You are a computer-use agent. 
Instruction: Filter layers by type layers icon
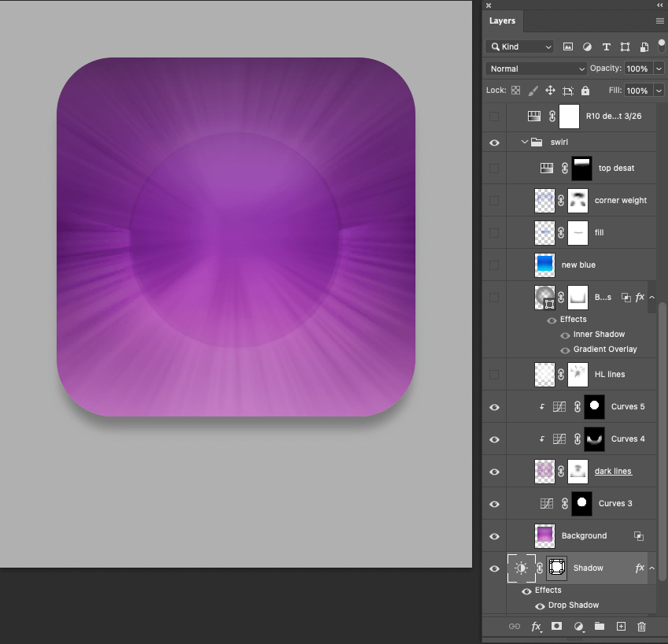pyautogui.click(x=606, y=47)
